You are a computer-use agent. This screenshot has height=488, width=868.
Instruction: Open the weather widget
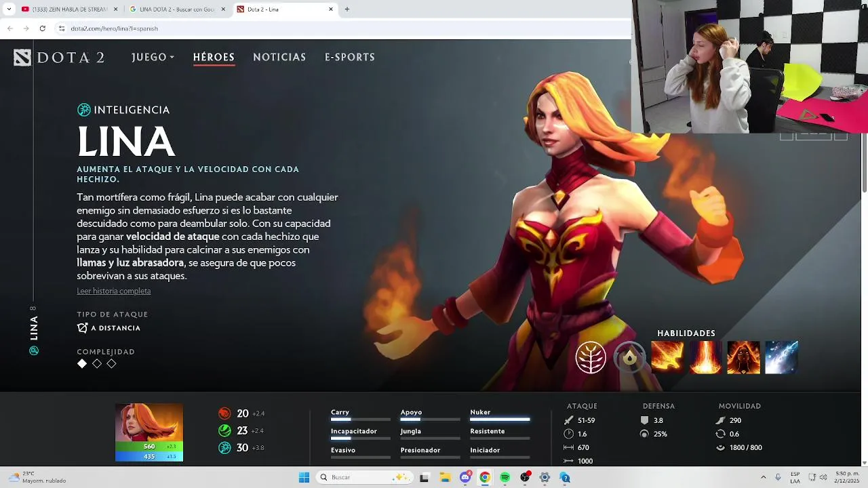point(37,477)
